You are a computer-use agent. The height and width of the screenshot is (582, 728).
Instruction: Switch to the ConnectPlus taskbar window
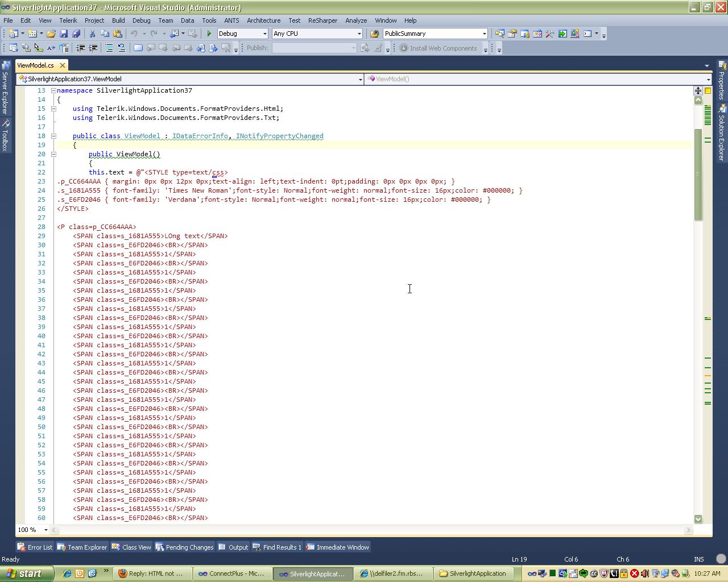(232, 573)
